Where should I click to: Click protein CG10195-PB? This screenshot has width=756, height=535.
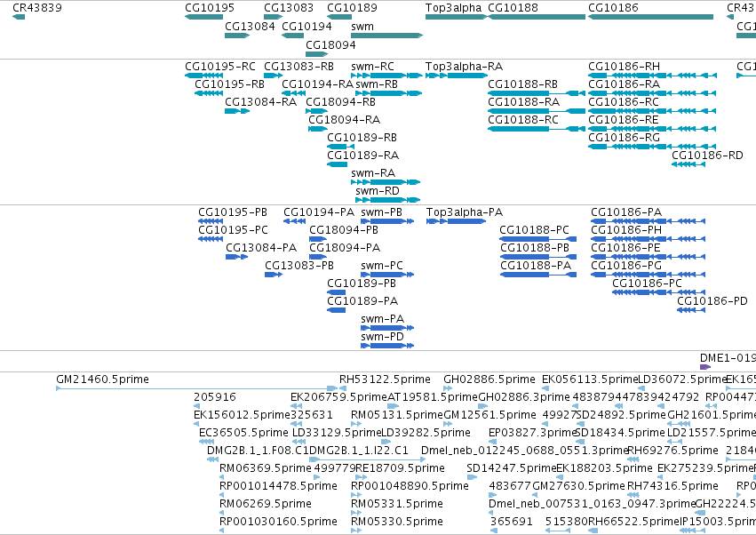click(211, 221)
